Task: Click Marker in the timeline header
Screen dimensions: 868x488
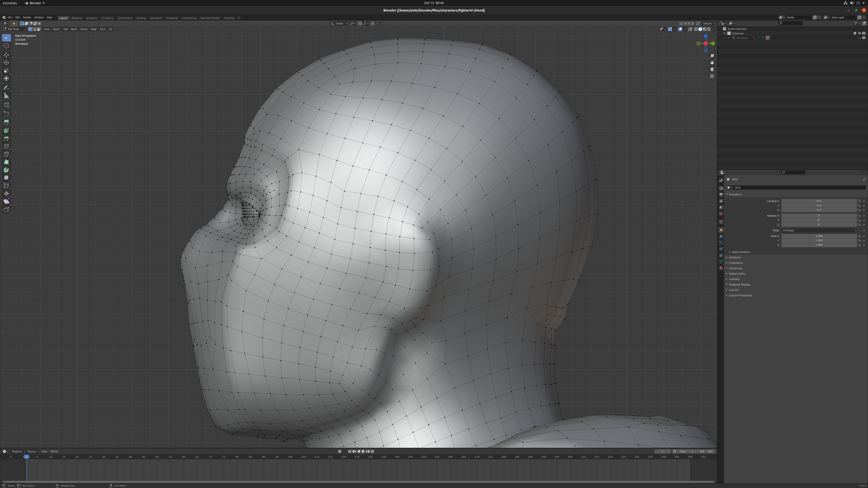Action: point(54,452)
